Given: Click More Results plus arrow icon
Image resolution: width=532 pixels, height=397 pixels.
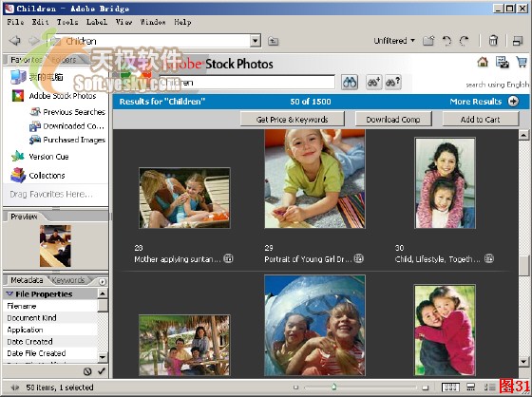Looking at the screenshot, I should click(513, 101).
